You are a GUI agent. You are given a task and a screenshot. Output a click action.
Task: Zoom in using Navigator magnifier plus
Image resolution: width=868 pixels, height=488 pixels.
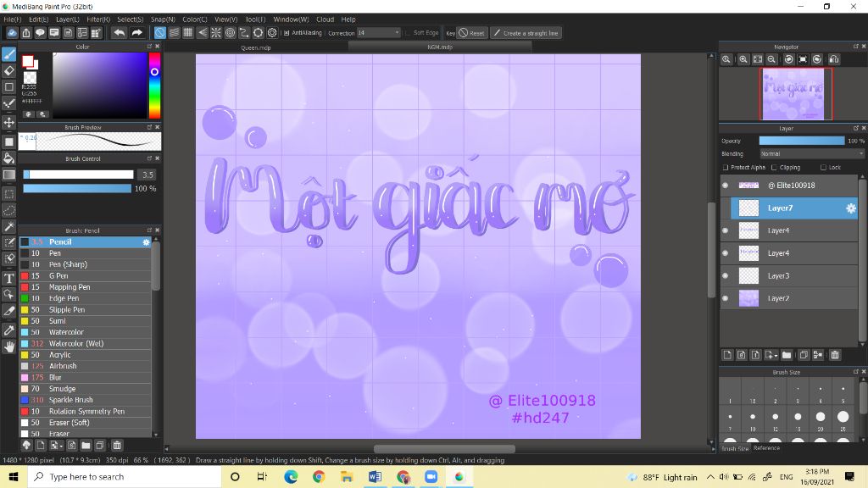(x=743, y=59)
